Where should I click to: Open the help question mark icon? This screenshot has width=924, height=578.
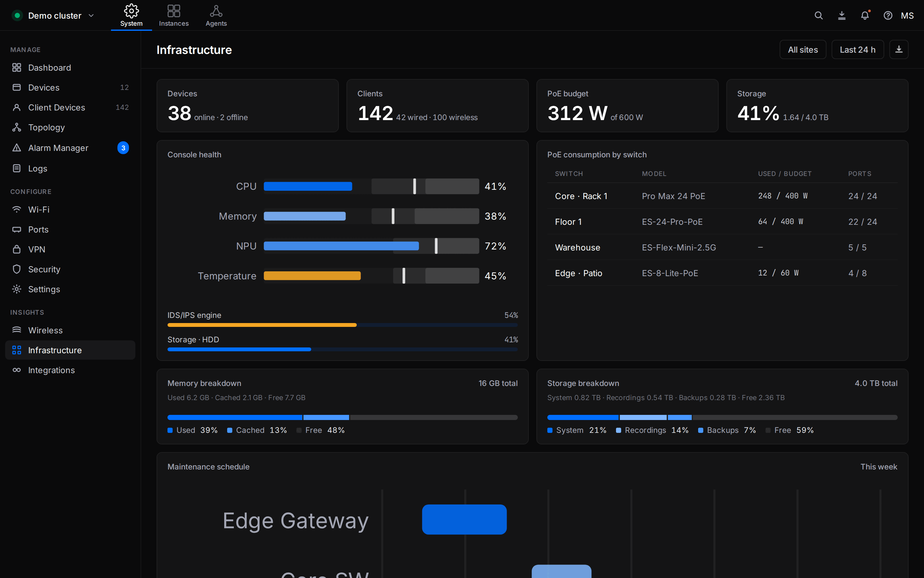click(x=888, y=15)
